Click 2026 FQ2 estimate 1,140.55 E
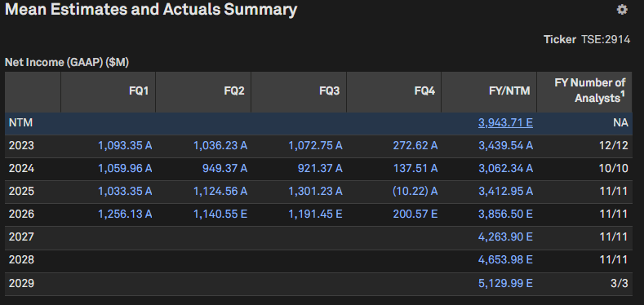This screenshot has width=644, height=305. 220,214
